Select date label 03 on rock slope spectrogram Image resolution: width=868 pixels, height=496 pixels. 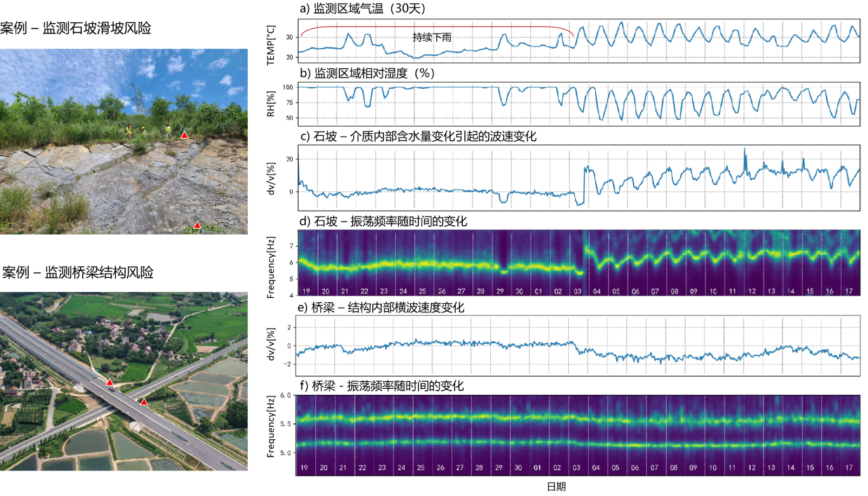[x=577, y=291]
